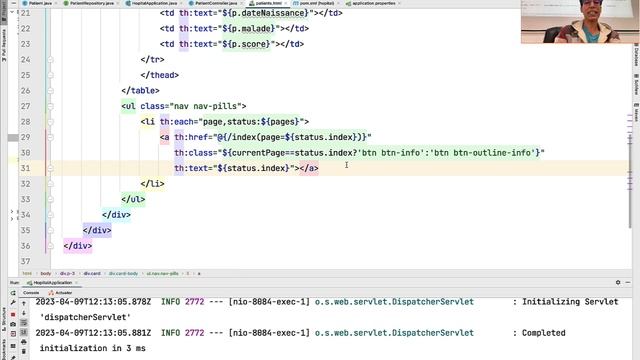Screen dimensions: 640x360
Task: Collapse fold marker on line 27
Action: (51, 106)
